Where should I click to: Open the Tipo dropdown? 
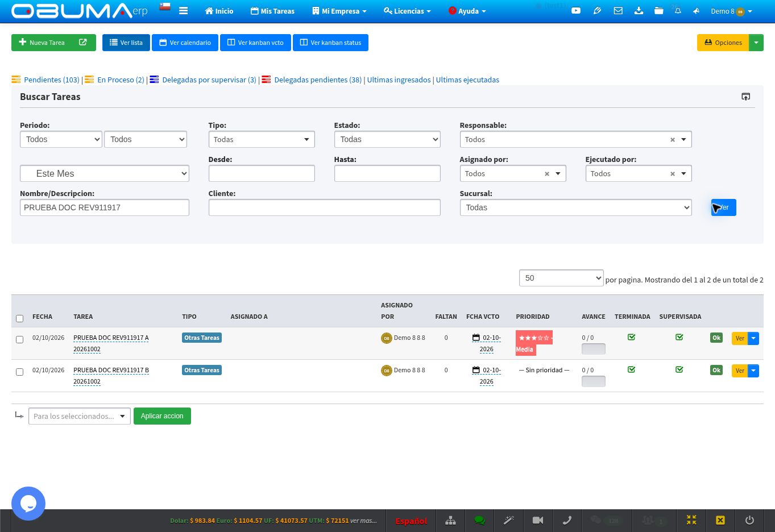pos(262,139)
